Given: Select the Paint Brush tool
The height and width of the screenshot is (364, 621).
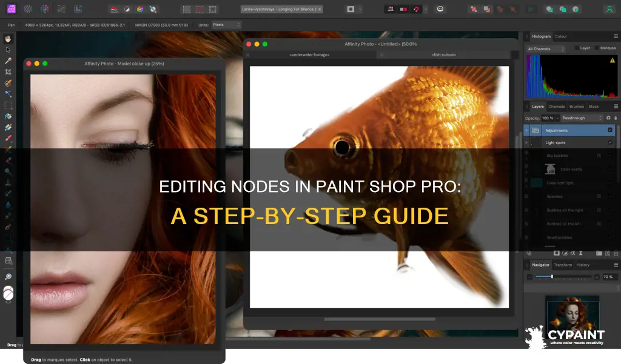Looking at the screenshot, I should [8, 139].
